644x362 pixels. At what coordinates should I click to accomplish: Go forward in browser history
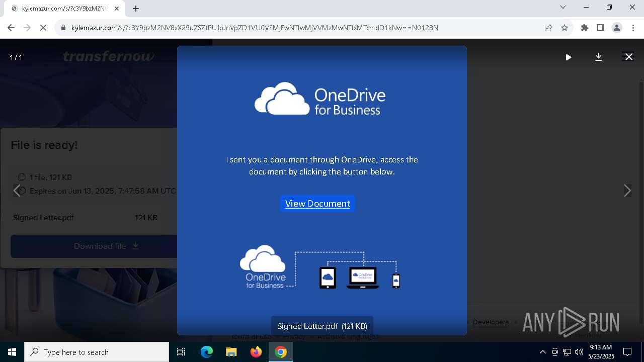[27, 28]
